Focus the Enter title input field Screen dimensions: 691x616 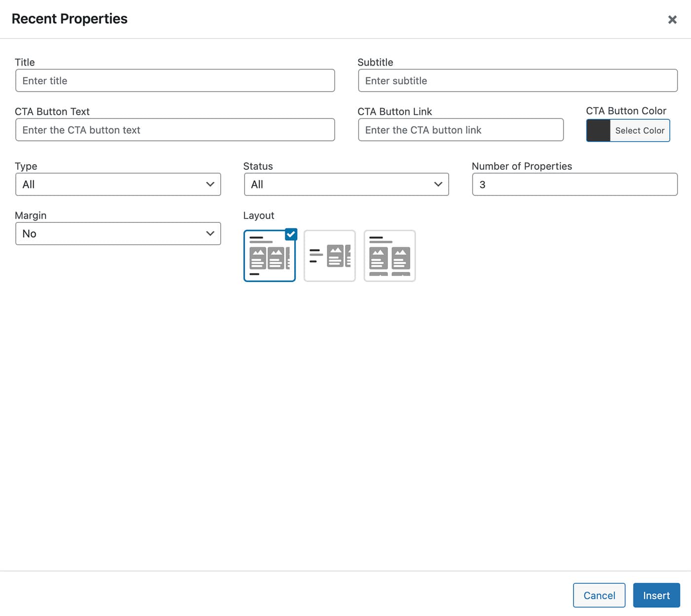tap(175, 81)
